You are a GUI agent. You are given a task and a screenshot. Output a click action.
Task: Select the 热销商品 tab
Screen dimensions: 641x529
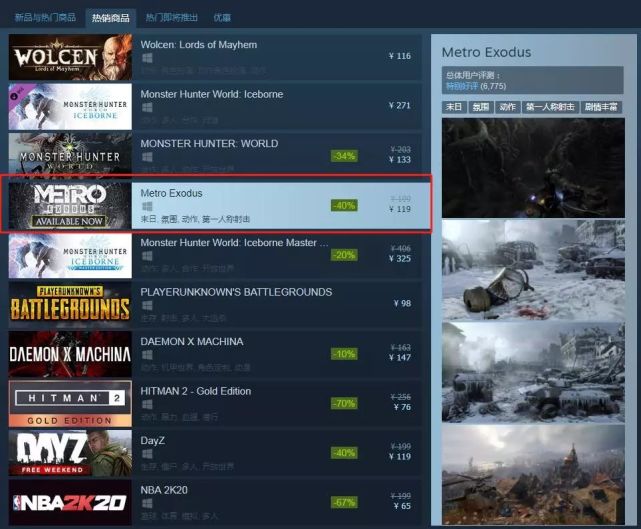point(110,18)
